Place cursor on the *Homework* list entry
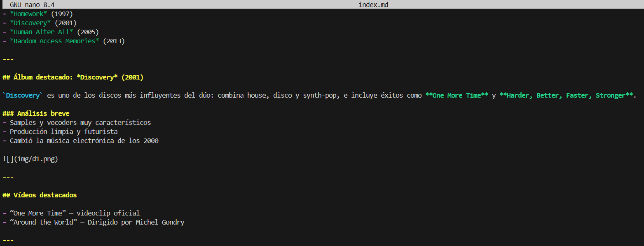 (x=28, y=14)
